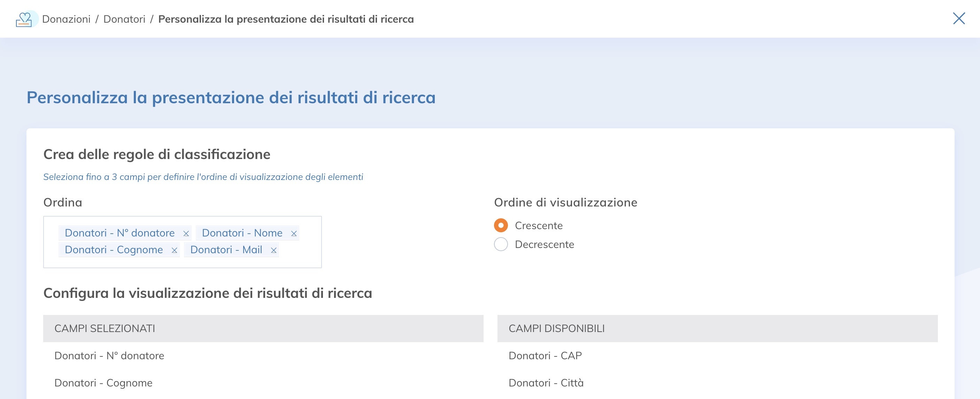Screen dimensions: 980x399
Task: Navigate to "Donazioni" via breadcrumb
Action: point(67,18)
